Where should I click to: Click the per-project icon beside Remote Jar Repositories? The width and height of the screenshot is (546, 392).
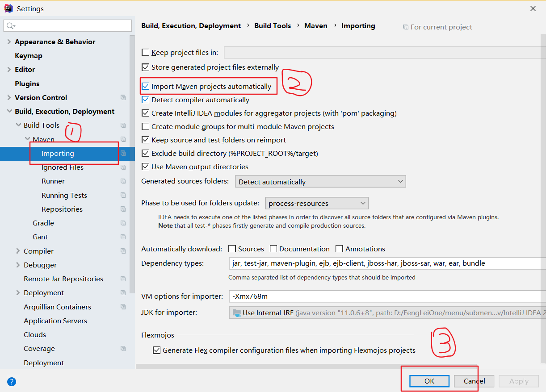click(x=123, y=279)
